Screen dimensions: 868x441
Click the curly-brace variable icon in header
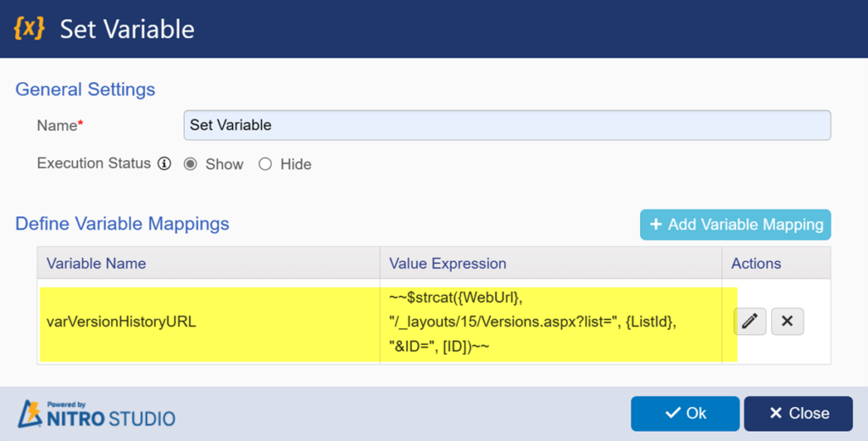[x=29, y=28]
